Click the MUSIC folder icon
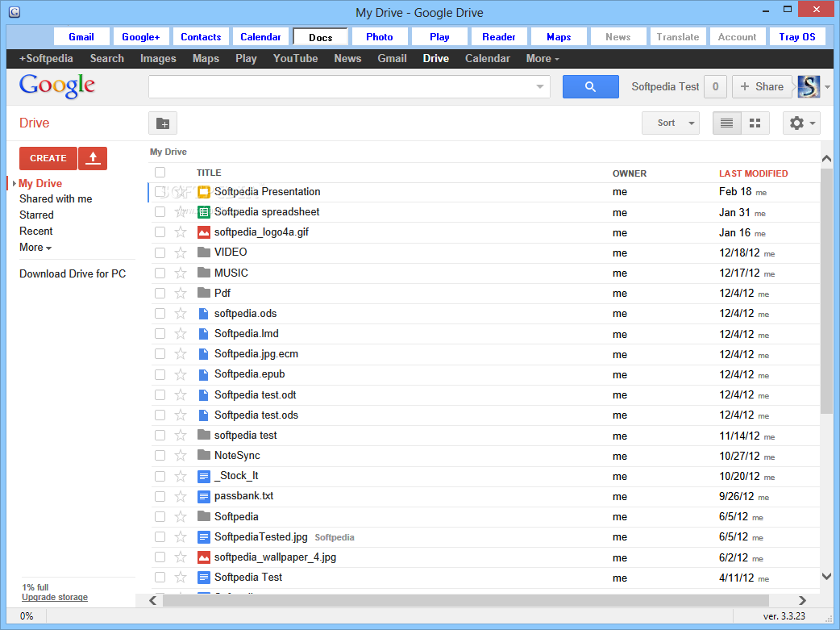 coord(204,273)
